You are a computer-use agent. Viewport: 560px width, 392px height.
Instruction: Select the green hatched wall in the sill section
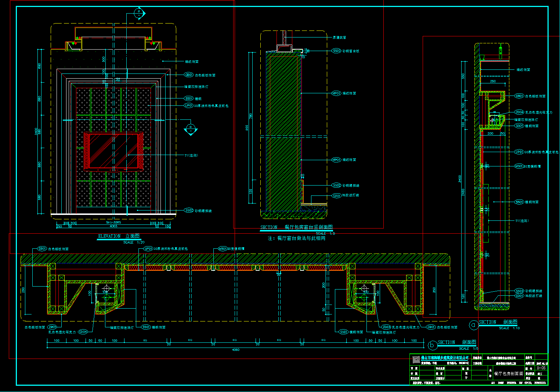[283, 131]
